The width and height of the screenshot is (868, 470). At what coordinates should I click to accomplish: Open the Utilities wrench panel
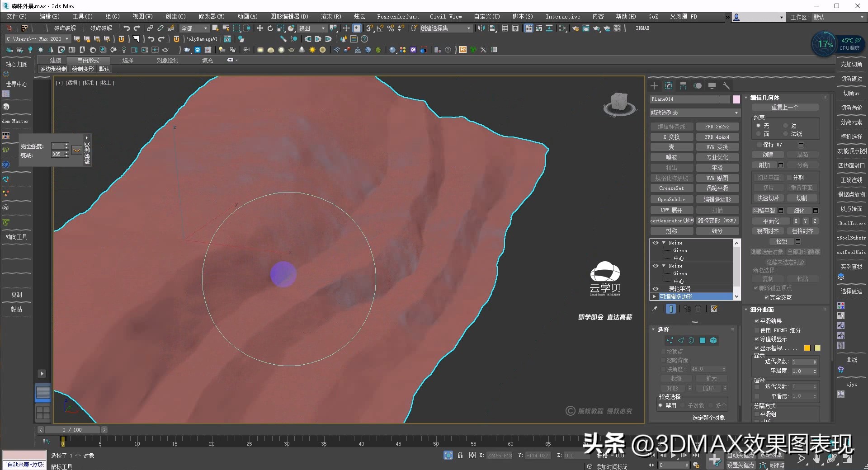[726, 85]
